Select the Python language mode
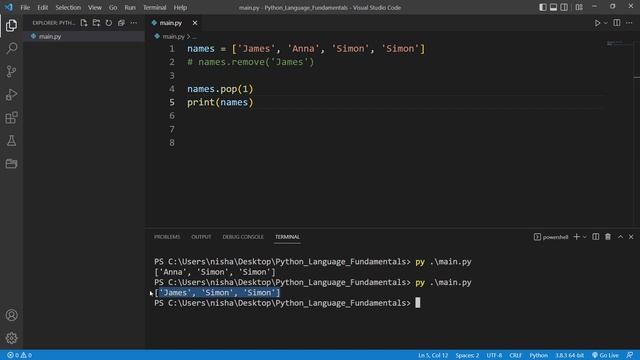Viewport: 640px width, 360px height. coord(538,355)
